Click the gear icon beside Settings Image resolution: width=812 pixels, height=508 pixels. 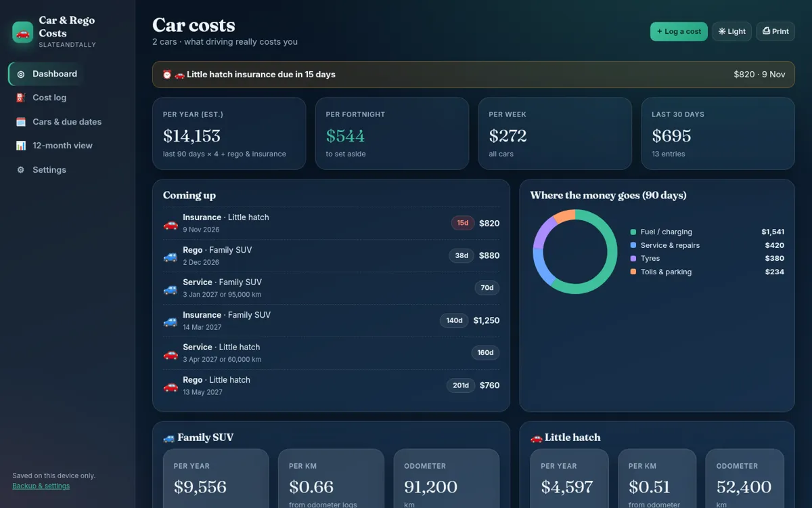(x=21, y=170)
